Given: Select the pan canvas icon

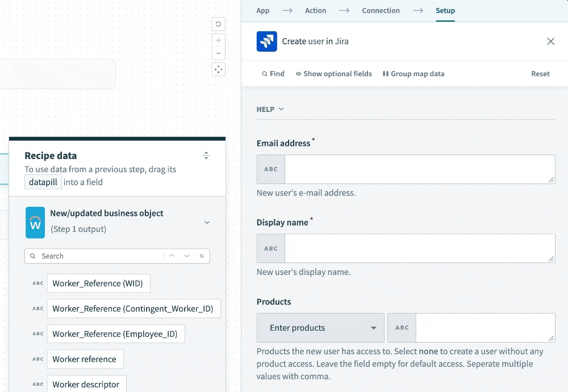Looking at the screenshot, I should click(x=218, y=69).
